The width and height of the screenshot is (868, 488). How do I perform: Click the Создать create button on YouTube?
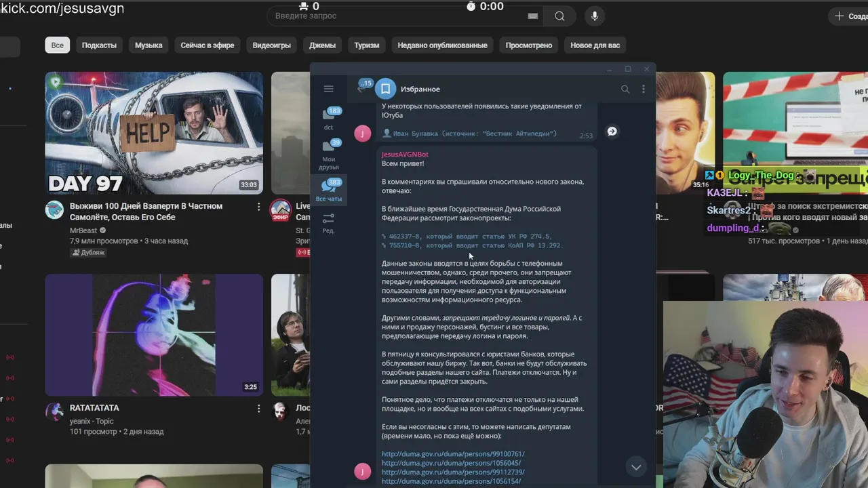click(850, 16)
